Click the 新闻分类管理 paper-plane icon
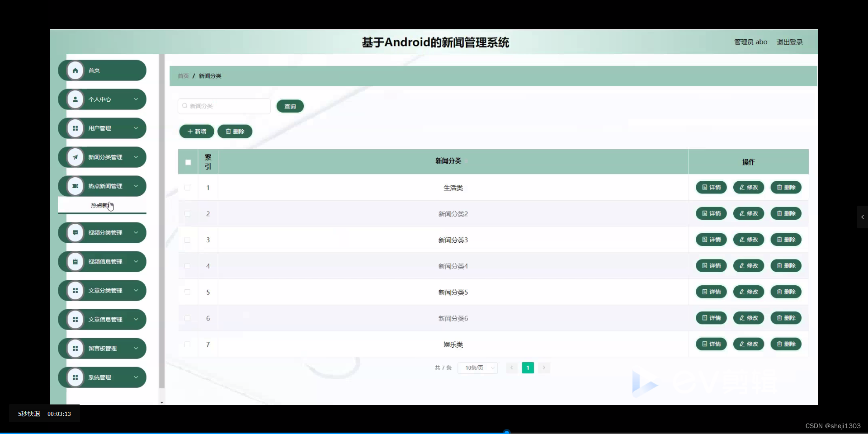868x434 pixels. 75,157
